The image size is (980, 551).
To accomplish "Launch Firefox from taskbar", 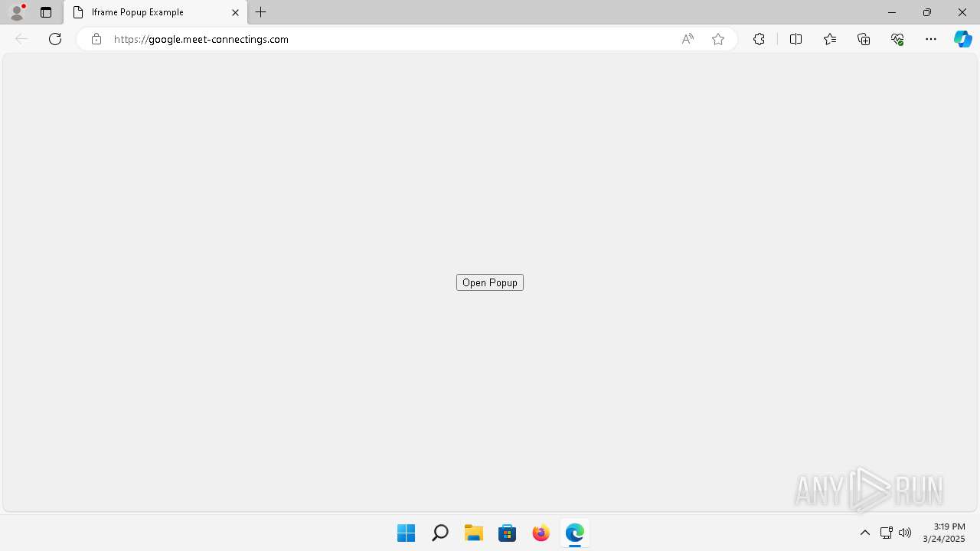I will (x=541, y=533).
